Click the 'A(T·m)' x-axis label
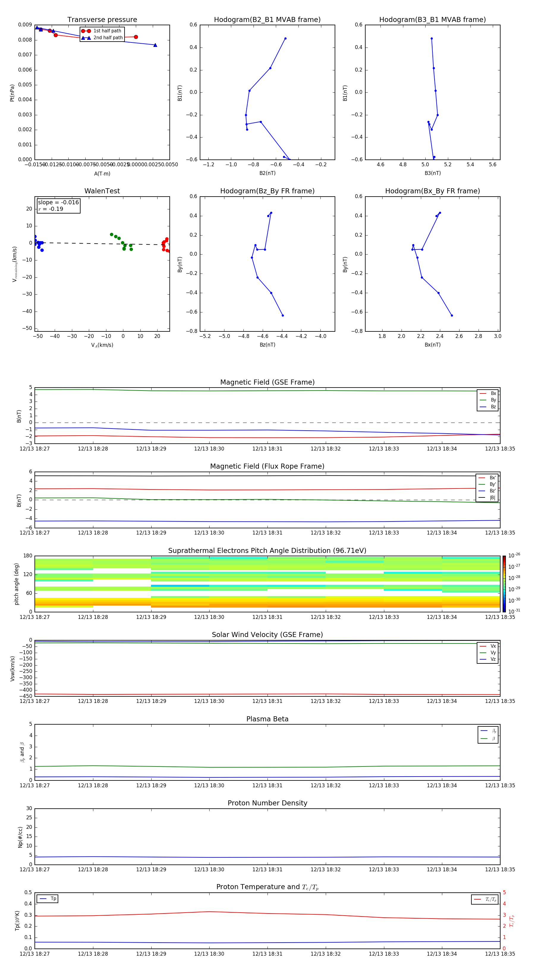The width and height of the screenshot is (535, 980). (102, 173)
